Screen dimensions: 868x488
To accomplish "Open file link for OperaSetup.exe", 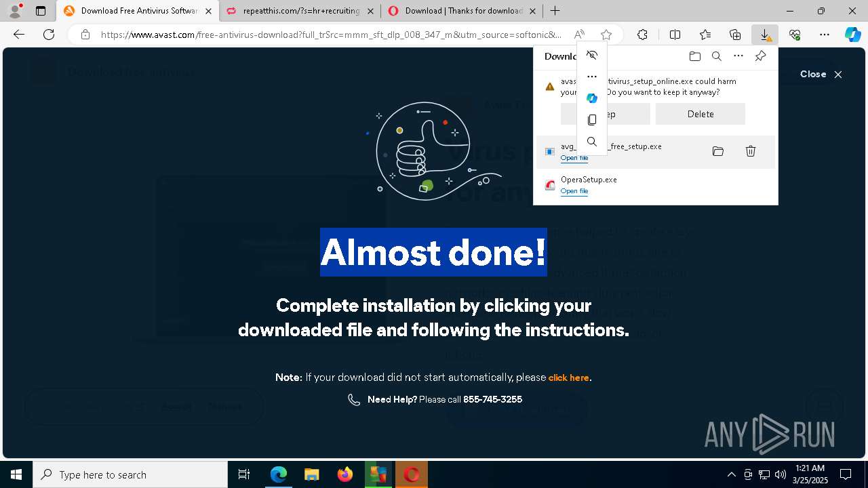I will [x=574, y=191].
